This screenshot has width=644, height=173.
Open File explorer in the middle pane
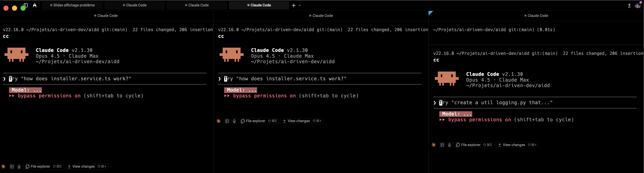(x=259, y=121)
